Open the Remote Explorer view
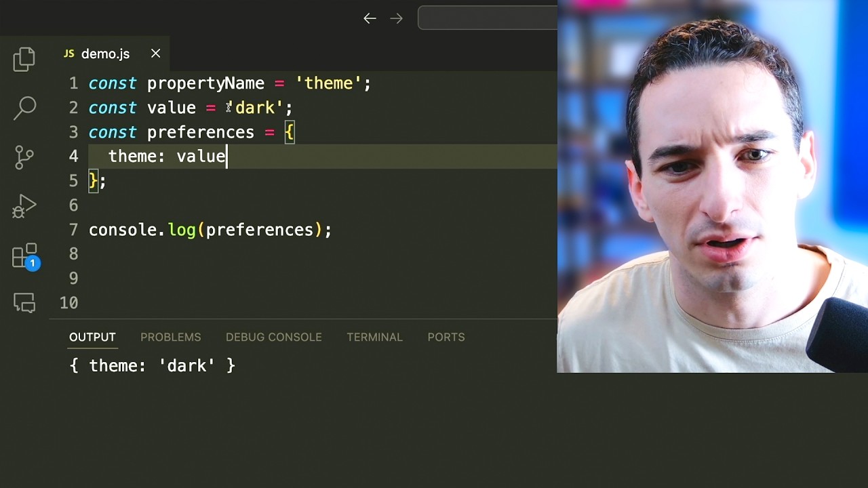868x488 pixels. (x=24, y=303)
